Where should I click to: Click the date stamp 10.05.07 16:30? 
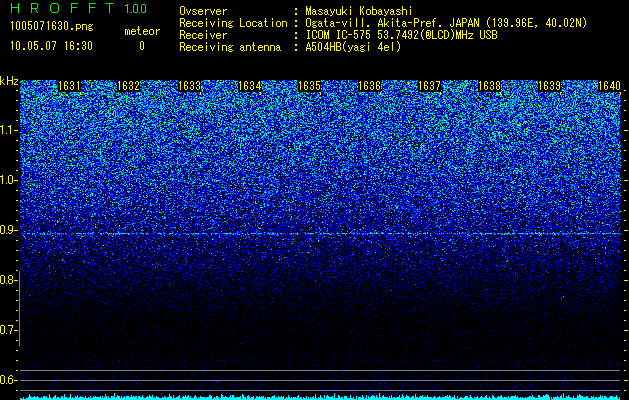coord(51,46)
